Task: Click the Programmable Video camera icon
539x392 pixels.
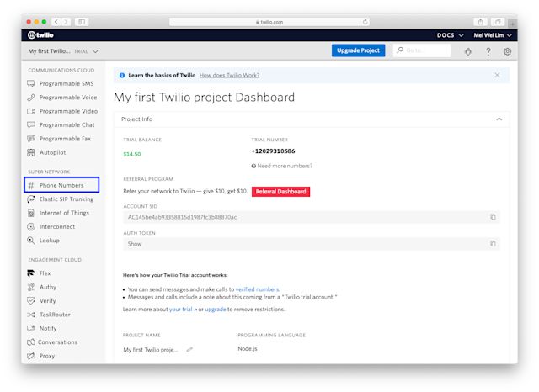Action: click(x=31, y=111)
